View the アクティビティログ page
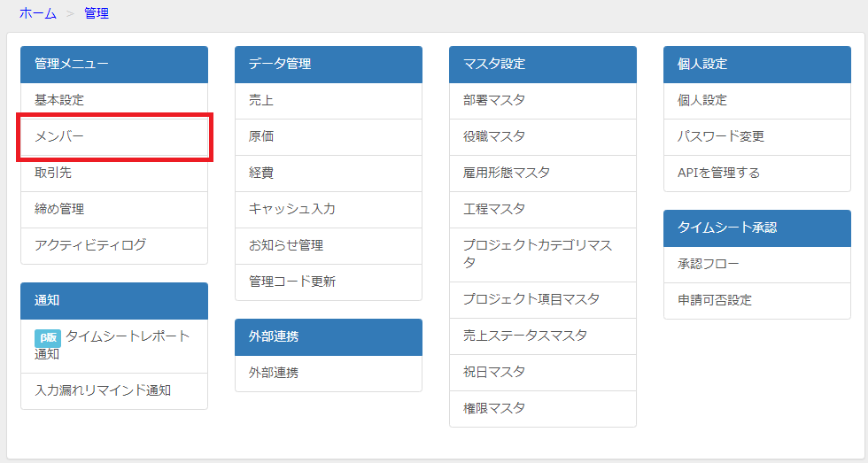Image resolution: width=868 pixels, height=463 pixels. click(114, 245)
